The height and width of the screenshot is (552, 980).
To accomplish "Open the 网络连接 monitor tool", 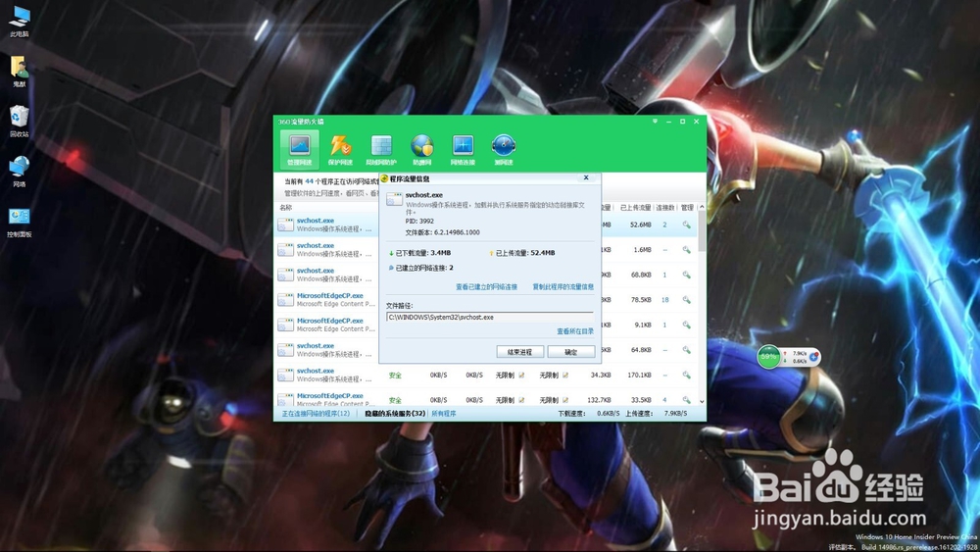I will [x=463, y=150].
